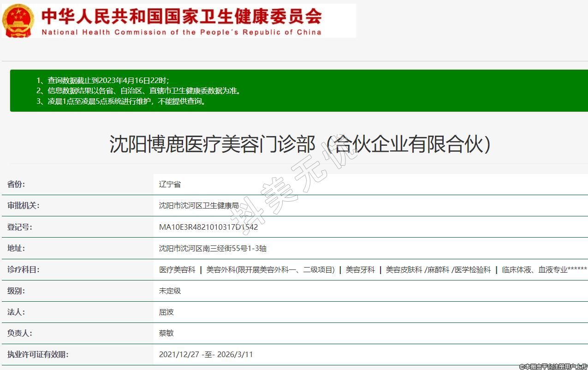588x370 pixels.
Task: Click the grade value 未定级
Action: click(x=170, y=291)
